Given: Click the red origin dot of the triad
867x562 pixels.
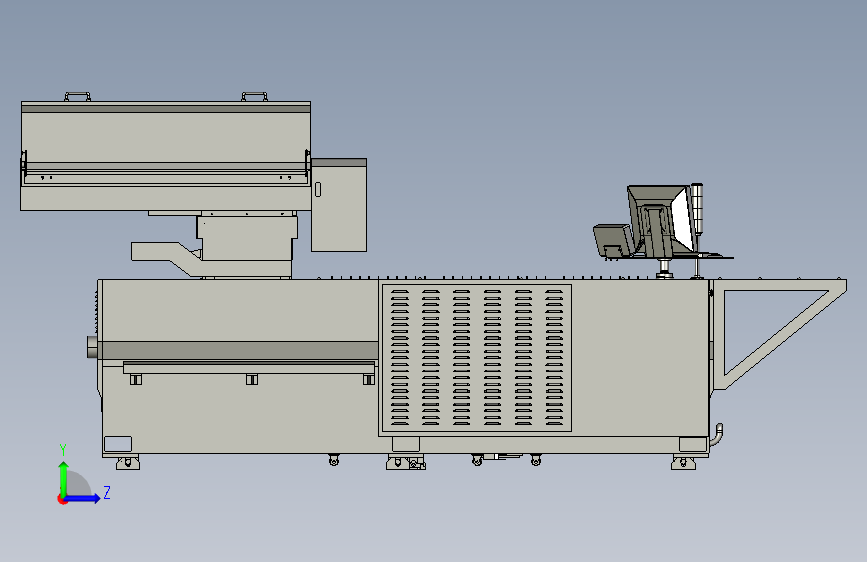Looking at the screenshot, I should point(62,499).
